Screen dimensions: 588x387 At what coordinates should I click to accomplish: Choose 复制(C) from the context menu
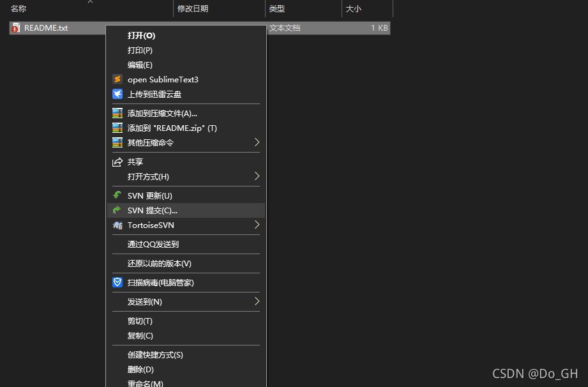186,335
